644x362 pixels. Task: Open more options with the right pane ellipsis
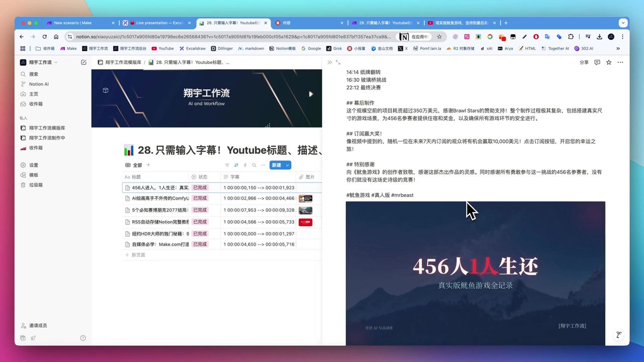pyautogui.click(x=620, y=62)
